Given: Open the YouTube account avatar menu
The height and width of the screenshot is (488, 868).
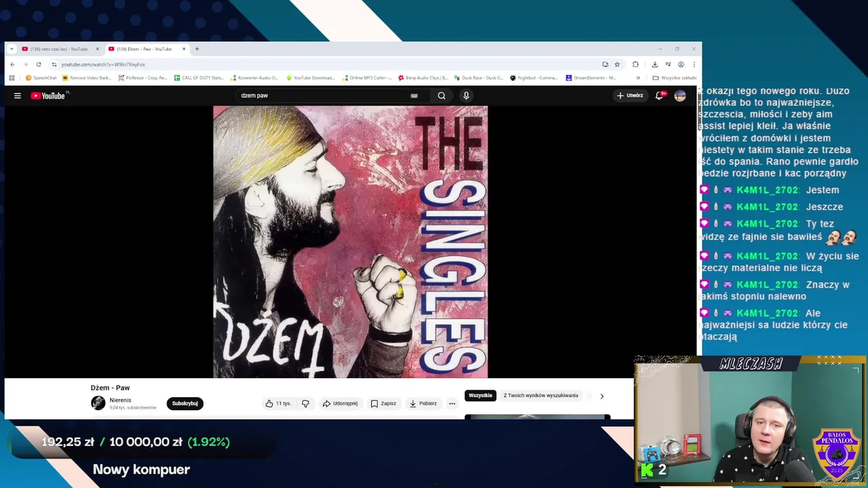Looking at the screenshot, I should tap(679, 96).
